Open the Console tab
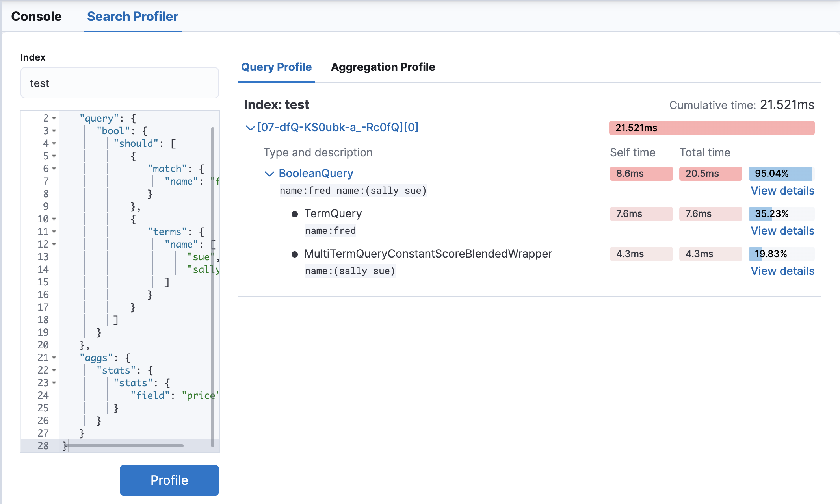 click(x=37, y=16)
